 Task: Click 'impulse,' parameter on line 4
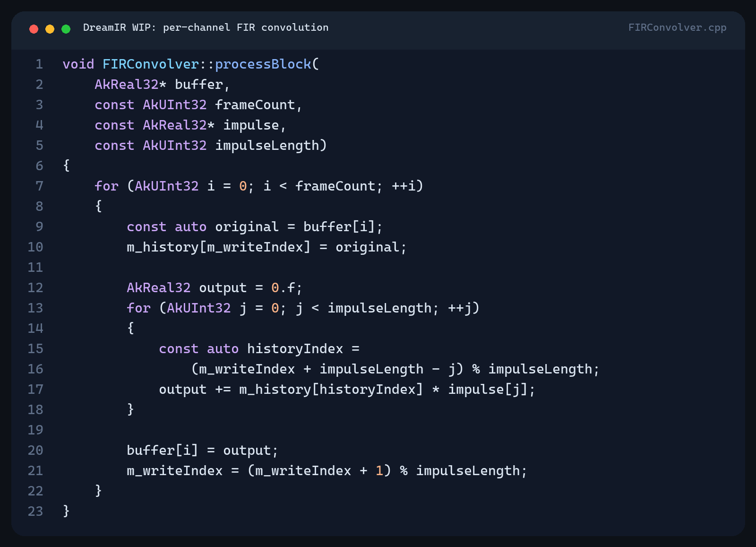(x=255, y=125)
